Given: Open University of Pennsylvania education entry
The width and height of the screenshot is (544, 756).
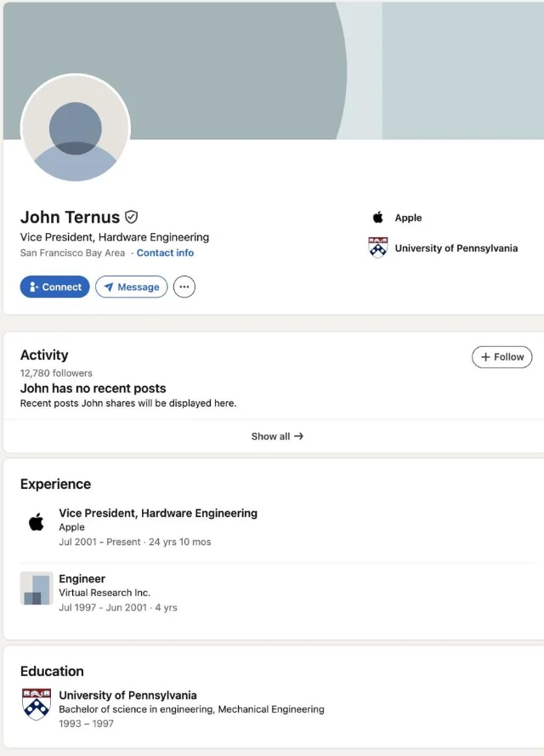Looking at the screenshot, I should pos(127,695).
